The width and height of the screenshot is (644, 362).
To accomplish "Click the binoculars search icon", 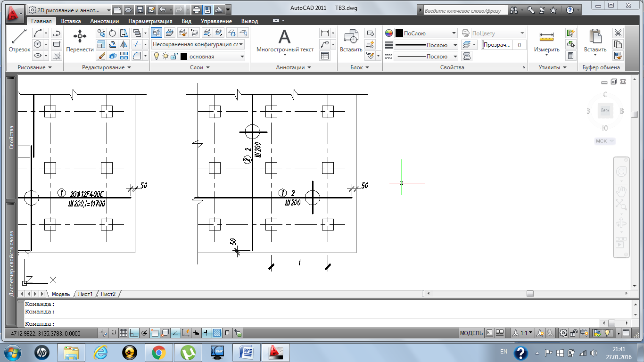I will (514, 9).
